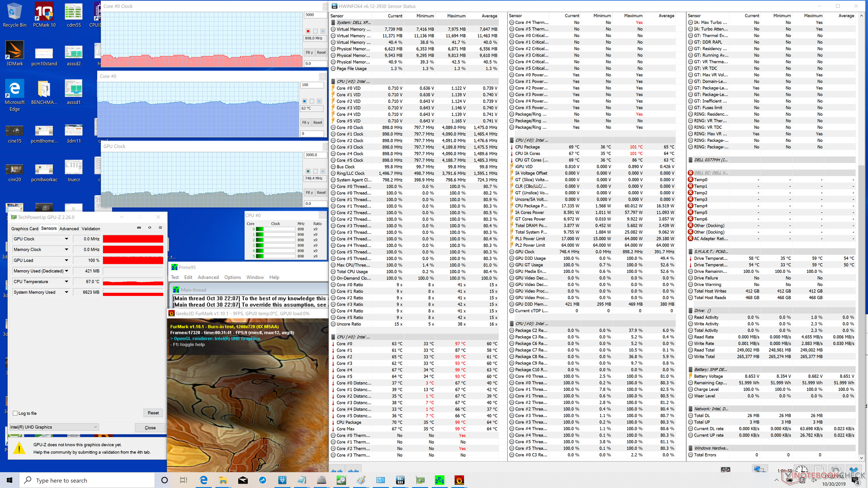Toggle dark teal square in GPU Clock graph
Viewport: 868px width, 488px height.
coord(308,171)
